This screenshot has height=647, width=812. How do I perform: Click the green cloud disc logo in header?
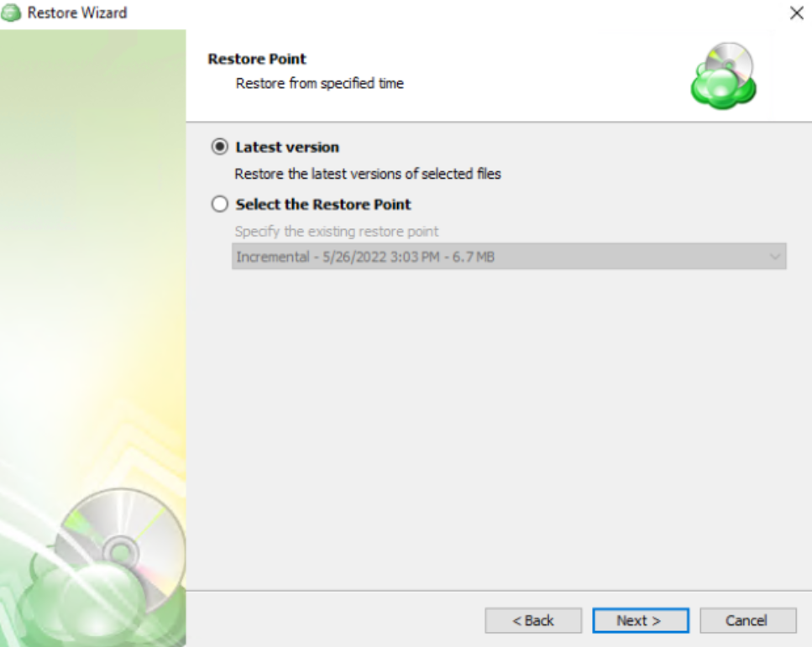click(724, 76)
